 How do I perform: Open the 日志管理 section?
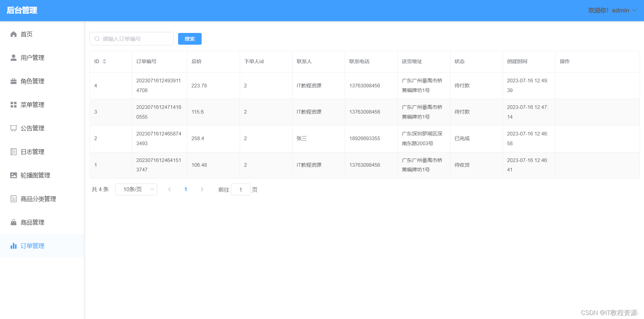pos(42,152)
